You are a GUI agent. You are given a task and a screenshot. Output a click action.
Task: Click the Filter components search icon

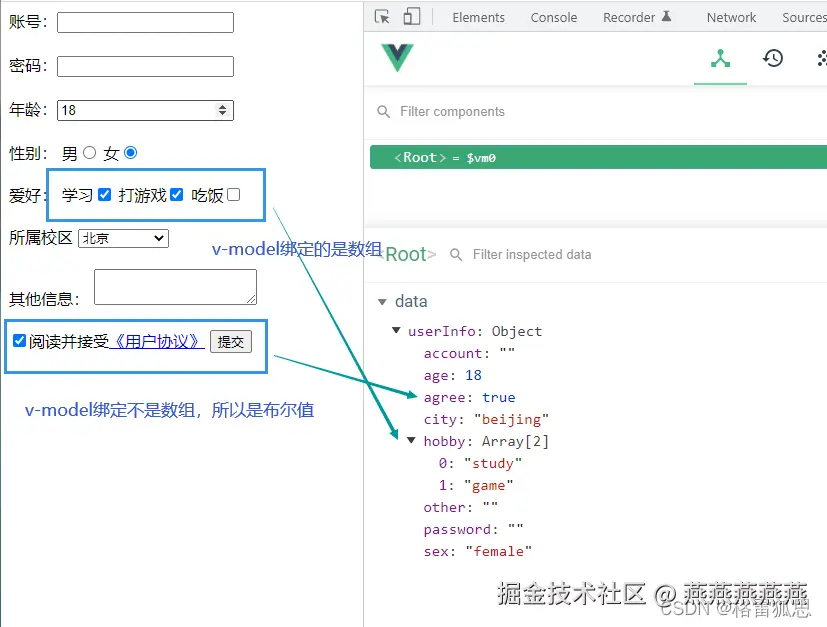click(x=383, y=112)
